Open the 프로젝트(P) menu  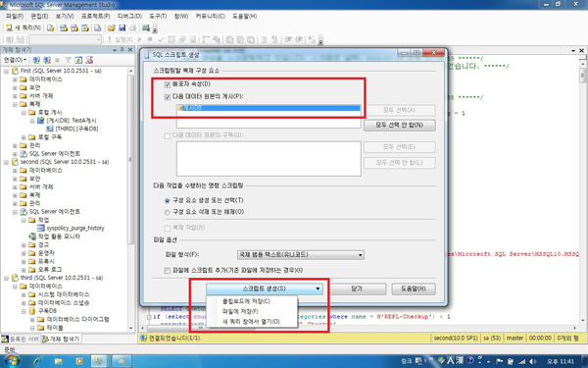click(x=96, y=16)
